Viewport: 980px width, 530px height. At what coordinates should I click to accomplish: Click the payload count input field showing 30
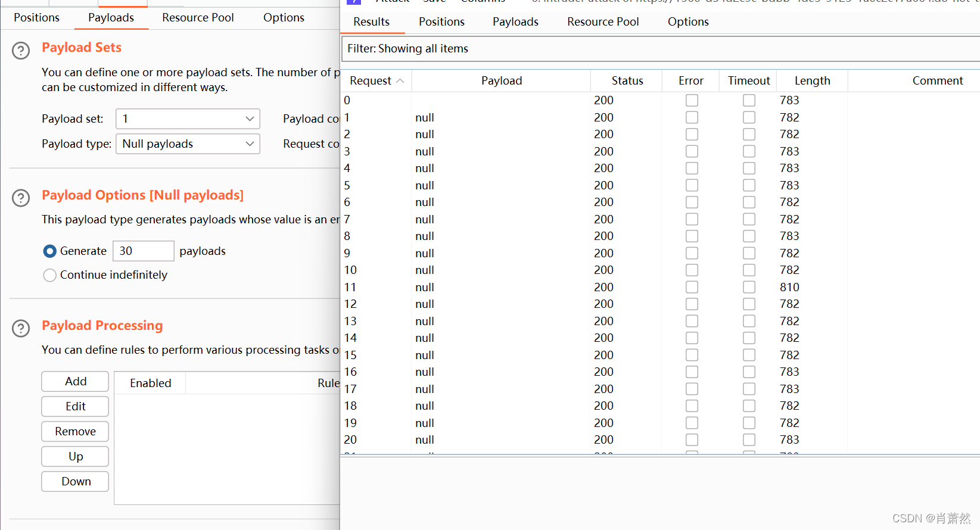point(144,251)
